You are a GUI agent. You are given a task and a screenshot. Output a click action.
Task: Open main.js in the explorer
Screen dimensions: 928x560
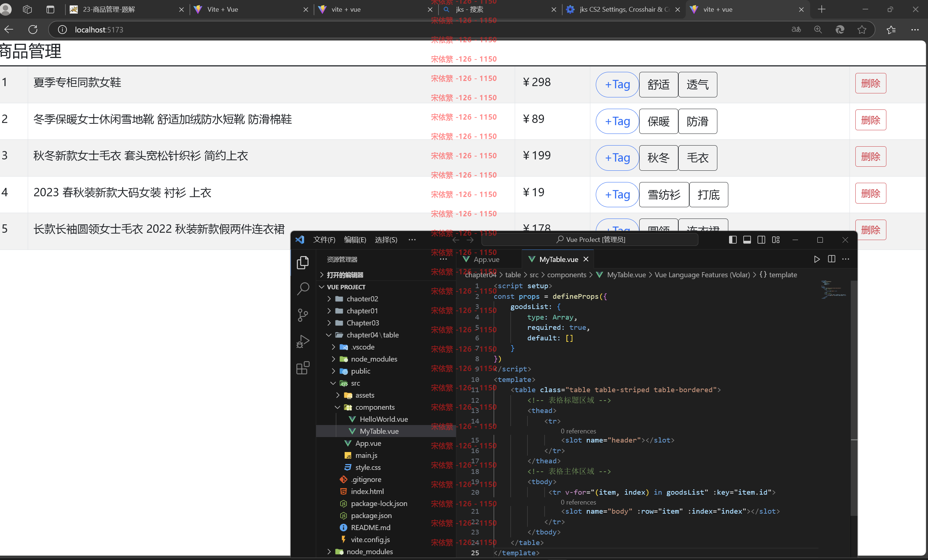click(x=366, y=455)
